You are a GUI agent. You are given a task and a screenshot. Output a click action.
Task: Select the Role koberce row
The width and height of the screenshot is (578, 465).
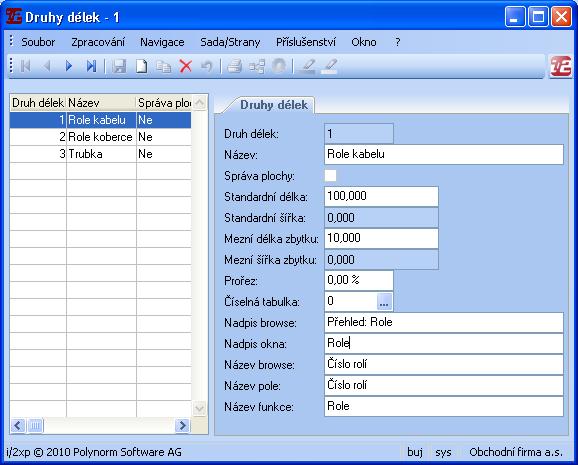pos(100,137)
